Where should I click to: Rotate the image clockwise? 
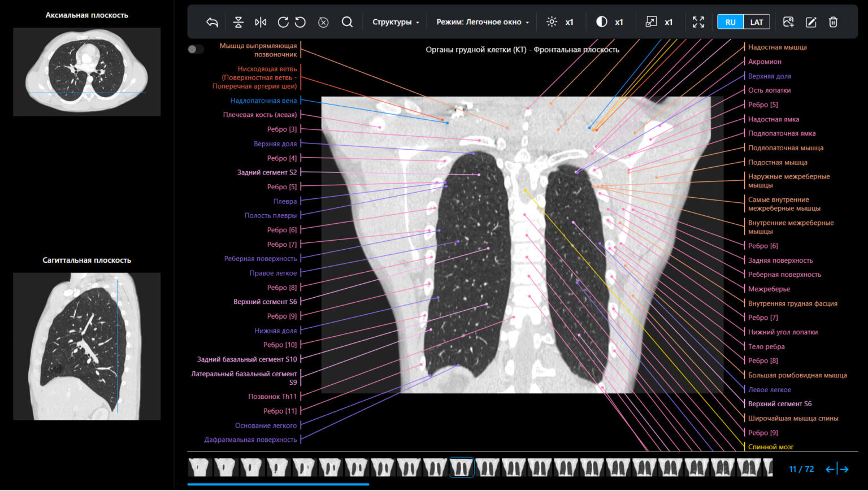(x=283, y=22)
